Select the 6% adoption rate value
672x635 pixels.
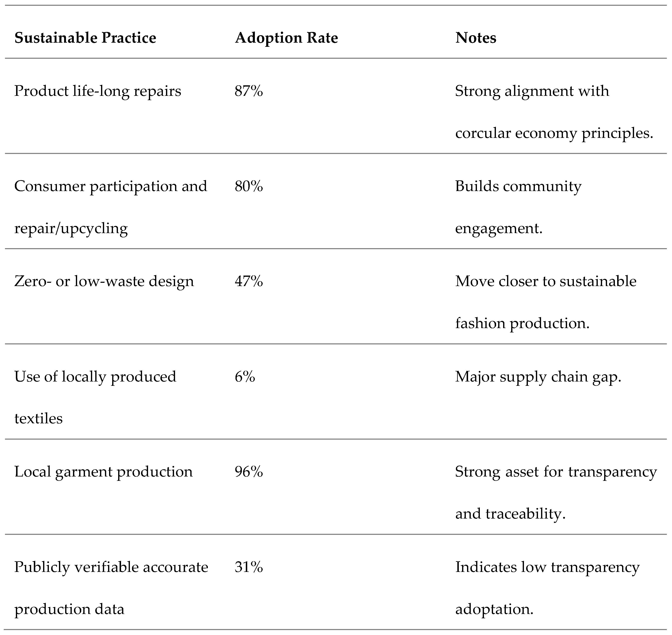tap(245, 377)
